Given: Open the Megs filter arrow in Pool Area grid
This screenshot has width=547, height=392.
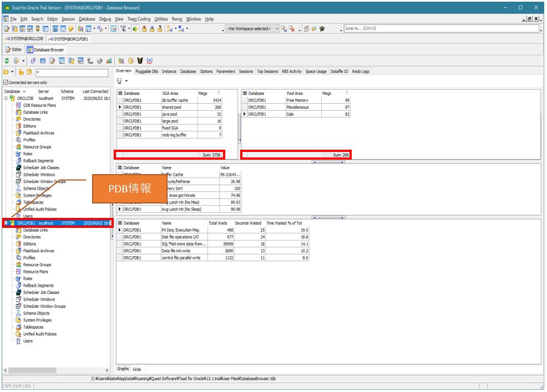Looking at the screenshot, I should click(x=346, y=93).
